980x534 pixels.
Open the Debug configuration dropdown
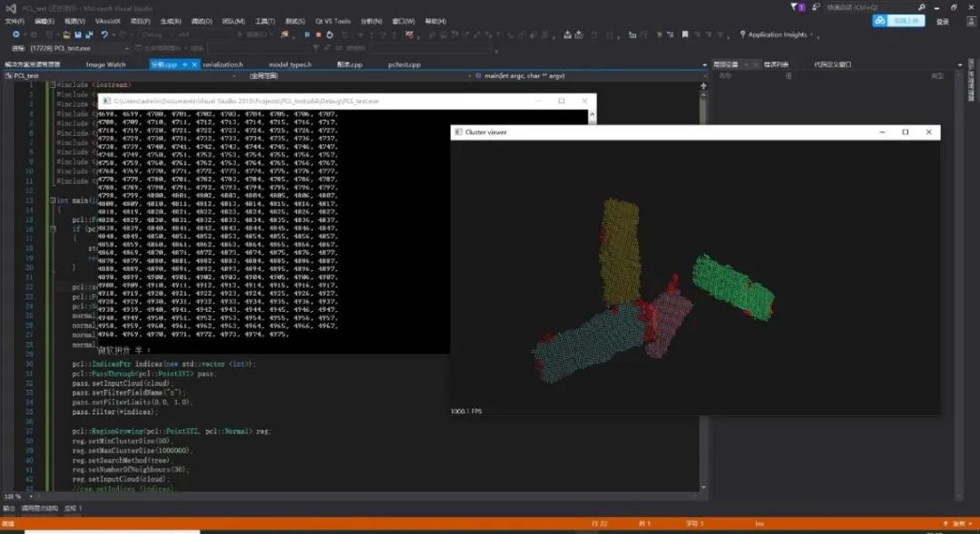tap(156, 34)
